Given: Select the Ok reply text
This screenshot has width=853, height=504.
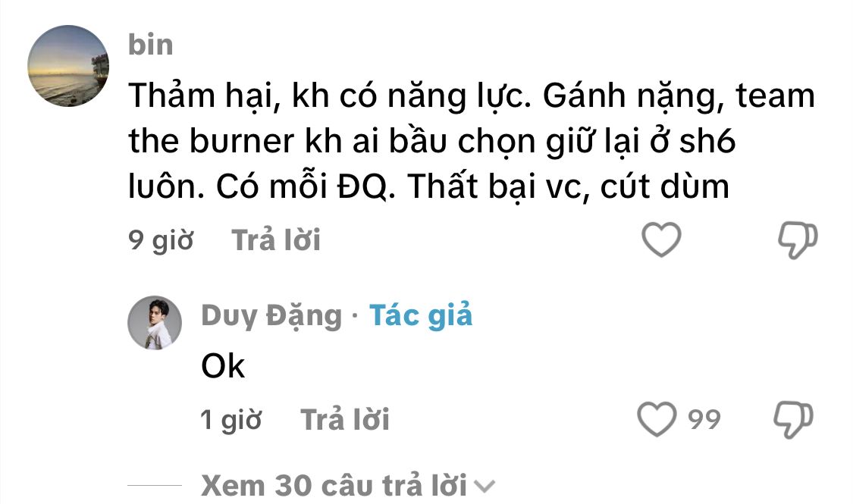Looking at the screenshot, I should pyautogui.click(x=223, y=366).
